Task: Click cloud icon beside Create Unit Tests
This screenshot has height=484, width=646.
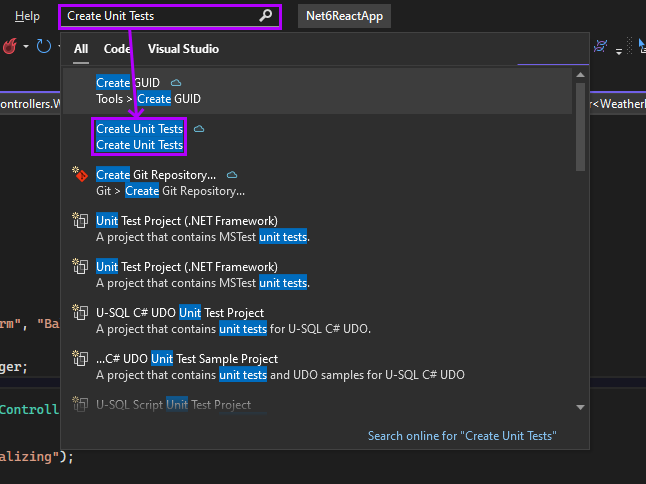Action: [x=199, y=129]
